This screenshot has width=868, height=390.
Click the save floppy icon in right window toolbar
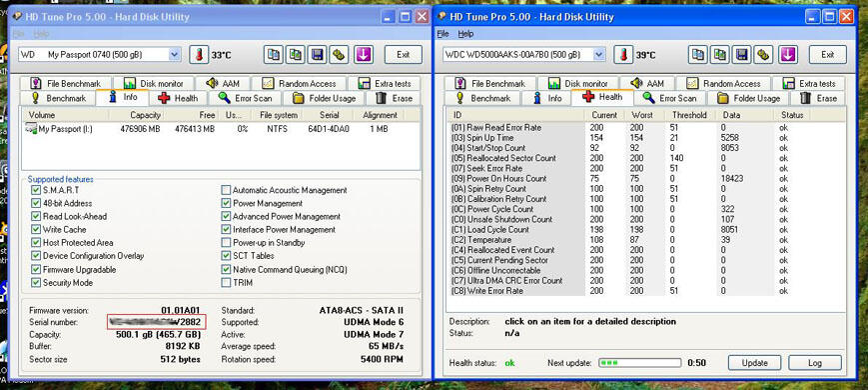point(742,54)
